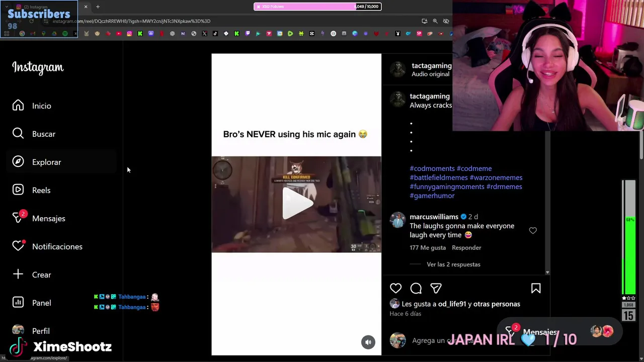The height and width of the screenshot is (362, 644).
Task: Share the reel via paper plane icon
Action: coord(436,289)
